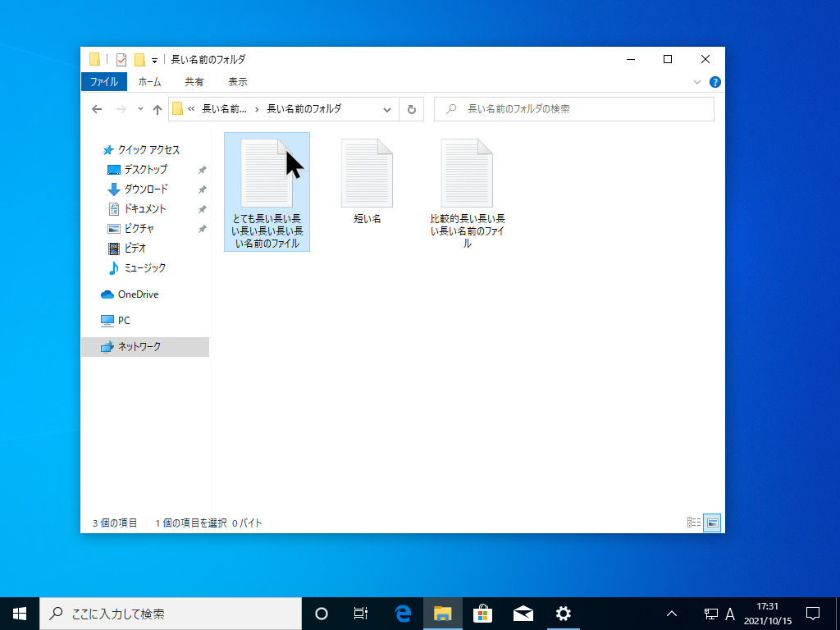Image resolution: width=840 pixels, height=630 pixels.
Task: Open ビデオ in navigation pane
Action: coord(135,248)
